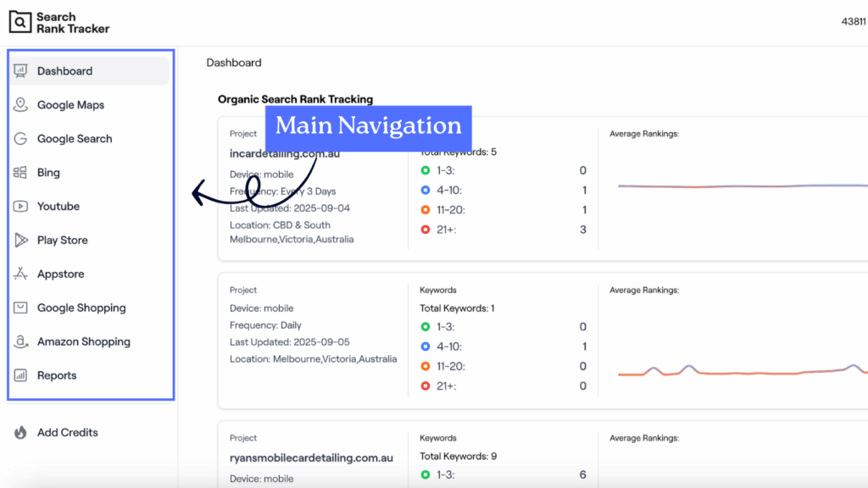Click the 4-10 row in the second project
868x488 pixels.
(x=504, y=347)
